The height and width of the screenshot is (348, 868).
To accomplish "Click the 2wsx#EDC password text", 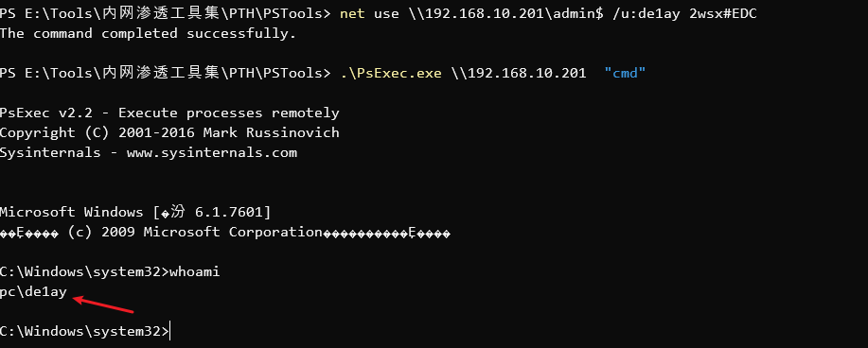I will pos(722,13).
